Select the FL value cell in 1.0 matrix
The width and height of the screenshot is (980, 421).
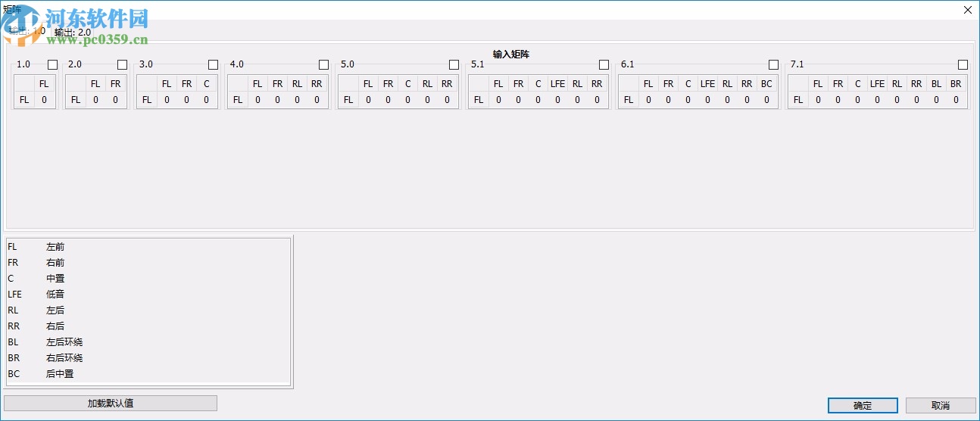44,100
